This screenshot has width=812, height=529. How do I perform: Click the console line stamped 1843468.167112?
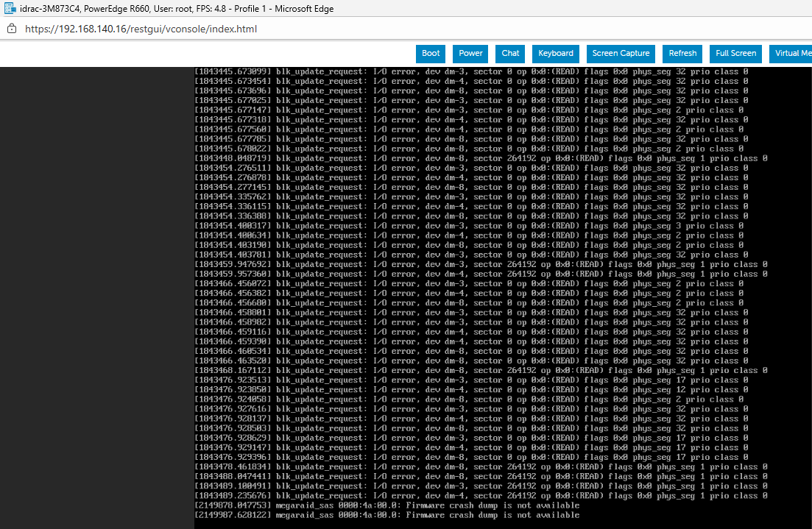pos(480,370)
